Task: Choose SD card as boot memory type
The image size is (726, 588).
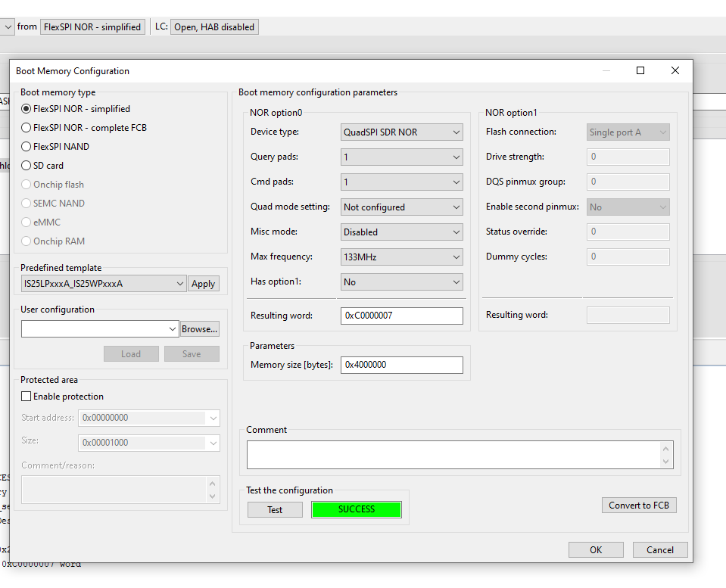Action: click(26, 165)
